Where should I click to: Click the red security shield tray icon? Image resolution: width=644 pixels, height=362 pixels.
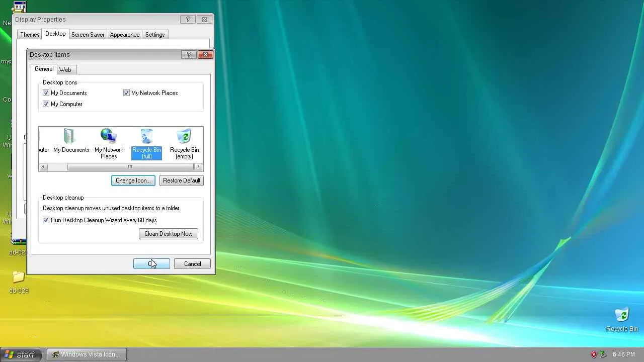click(594, 354)
